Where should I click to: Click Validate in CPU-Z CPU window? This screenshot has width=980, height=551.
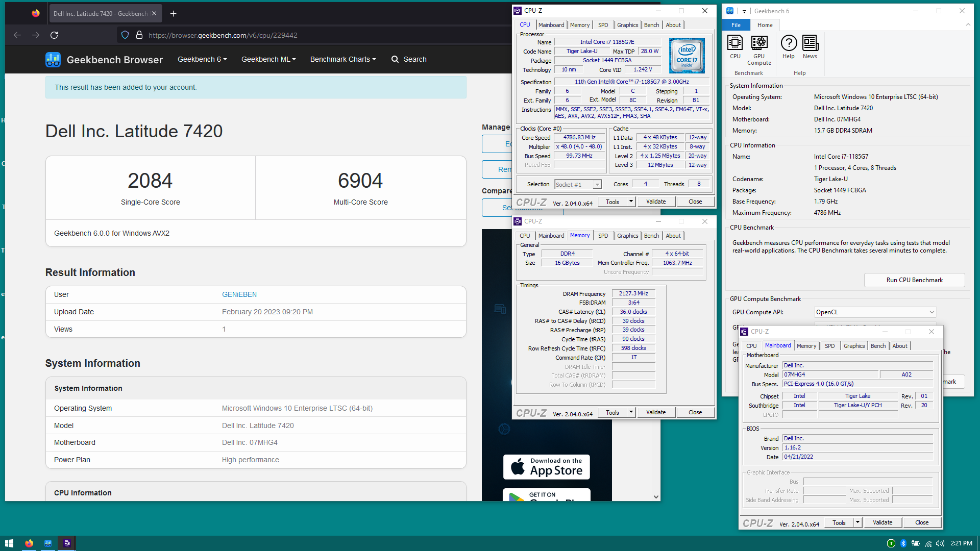click(656, 202)
